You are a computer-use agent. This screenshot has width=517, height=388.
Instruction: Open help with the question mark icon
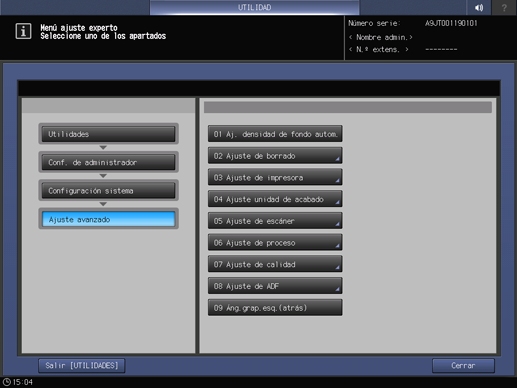pos(504,7)
